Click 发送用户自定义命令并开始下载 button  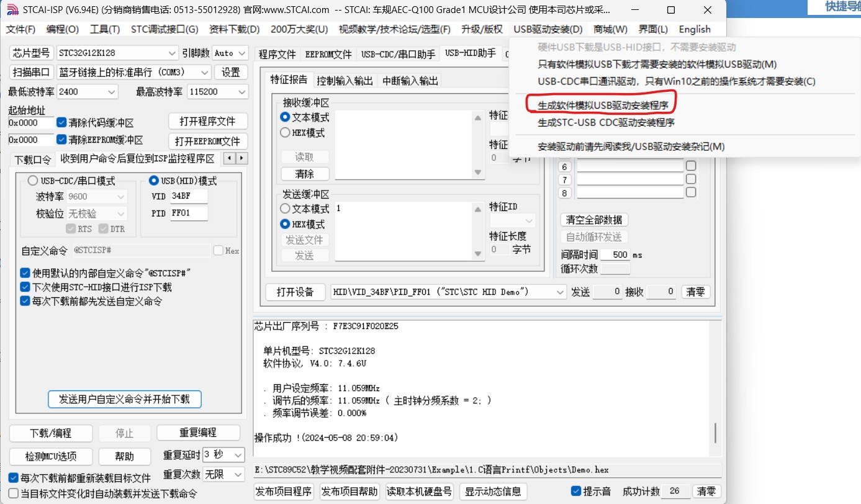[x=124, y=399]
